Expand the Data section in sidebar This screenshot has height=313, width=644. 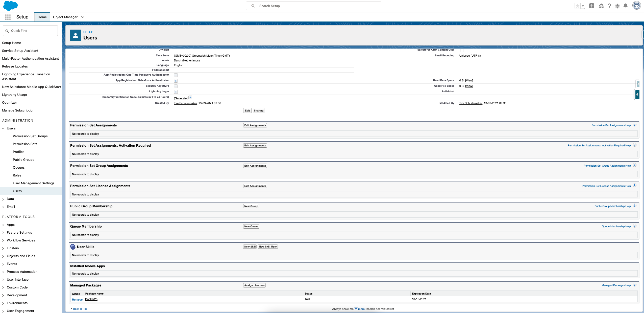[3, 199]
